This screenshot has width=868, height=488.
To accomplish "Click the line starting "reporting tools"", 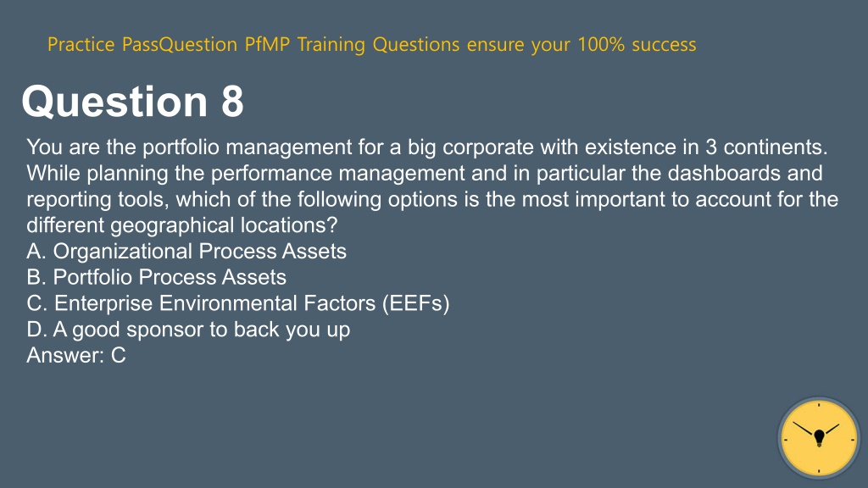I will click(x=432, y=199).
